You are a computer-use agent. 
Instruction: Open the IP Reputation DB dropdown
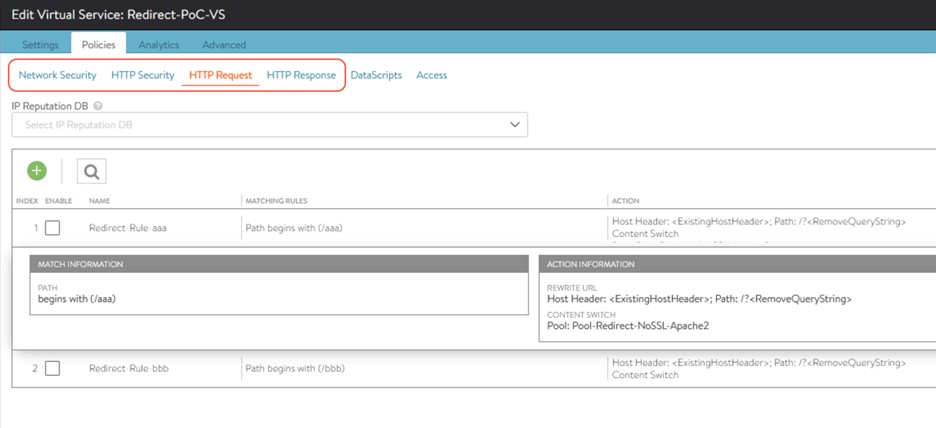[x=269, y=125]
